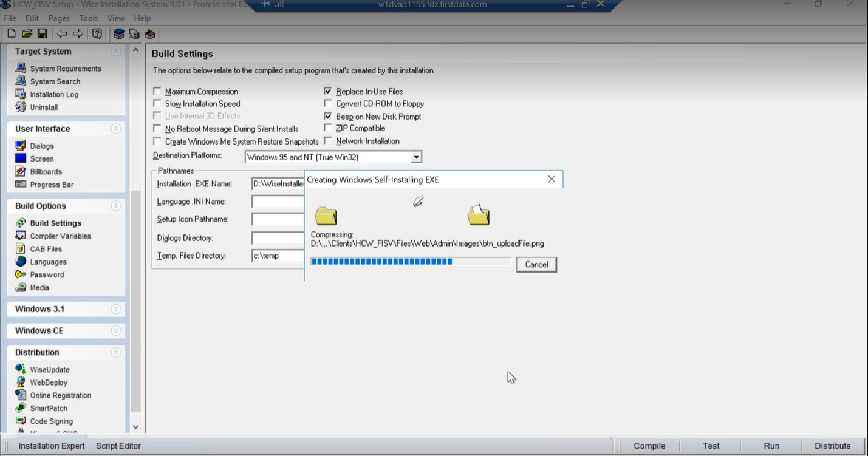Save using the floppy disk toolbar icon
The image size is (868, 456).
coord(43,34)
